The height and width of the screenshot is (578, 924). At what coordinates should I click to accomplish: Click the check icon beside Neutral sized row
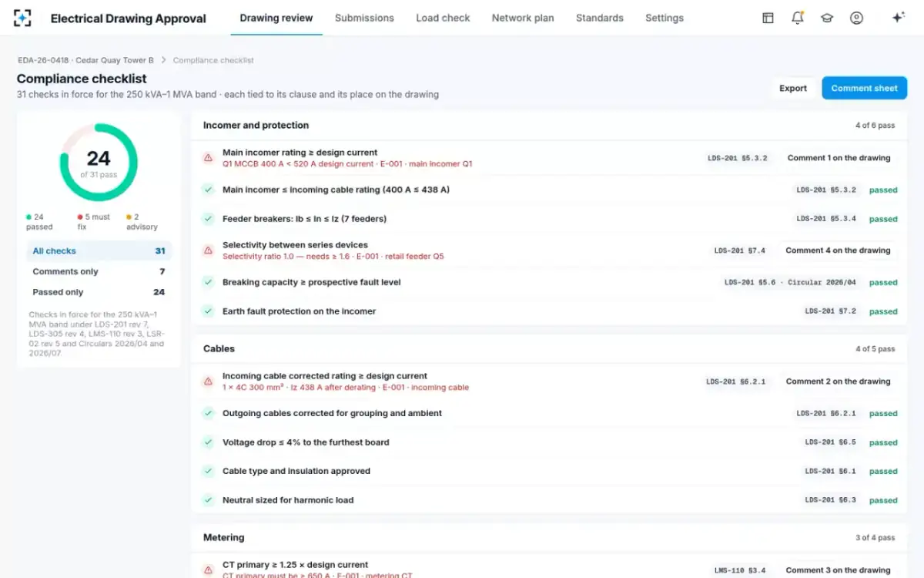point(208,500)
